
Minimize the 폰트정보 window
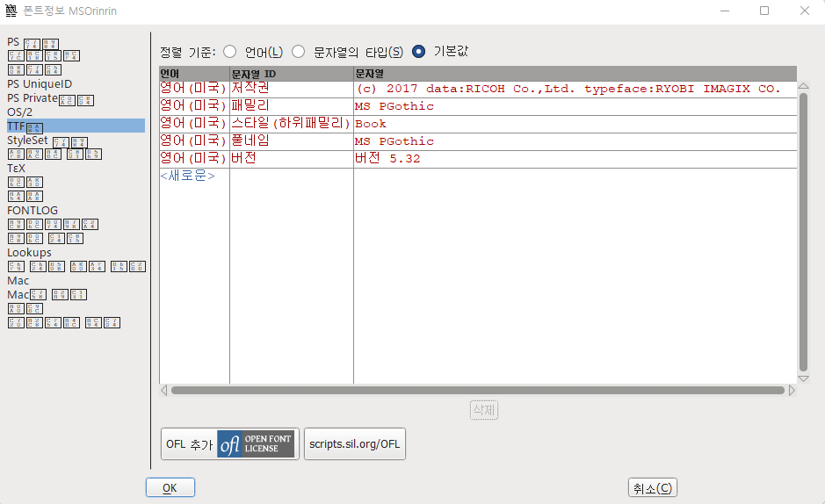[725, 11]
